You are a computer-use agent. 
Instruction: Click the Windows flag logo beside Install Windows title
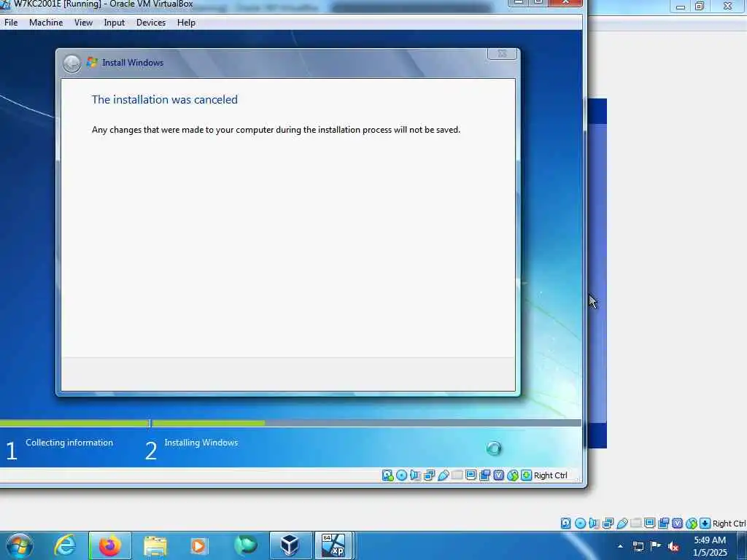(x=92, y=62)
